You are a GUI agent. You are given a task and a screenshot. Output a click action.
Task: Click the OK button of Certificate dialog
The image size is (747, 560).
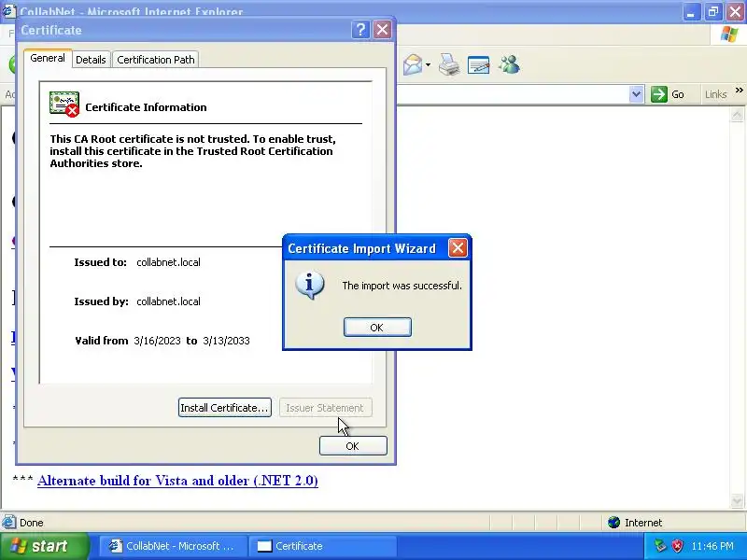353,446
